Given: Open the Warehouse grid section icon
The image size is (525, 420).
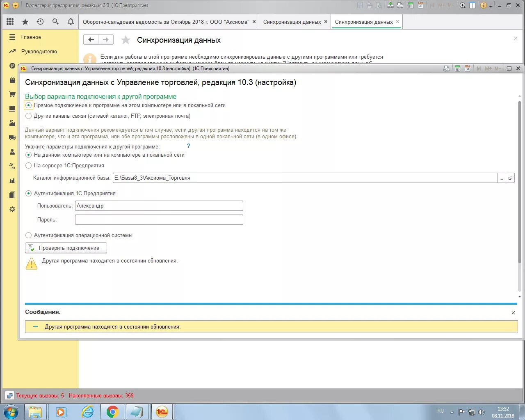Looking at the screenshot, I should click(x=12, y=109).
